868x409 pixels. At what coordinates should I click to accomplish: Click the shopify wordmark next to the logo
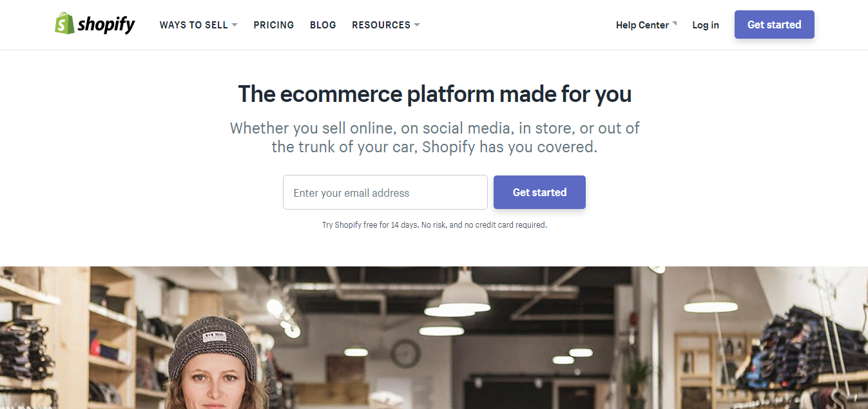pyautogui.click(x=105, y=24)
